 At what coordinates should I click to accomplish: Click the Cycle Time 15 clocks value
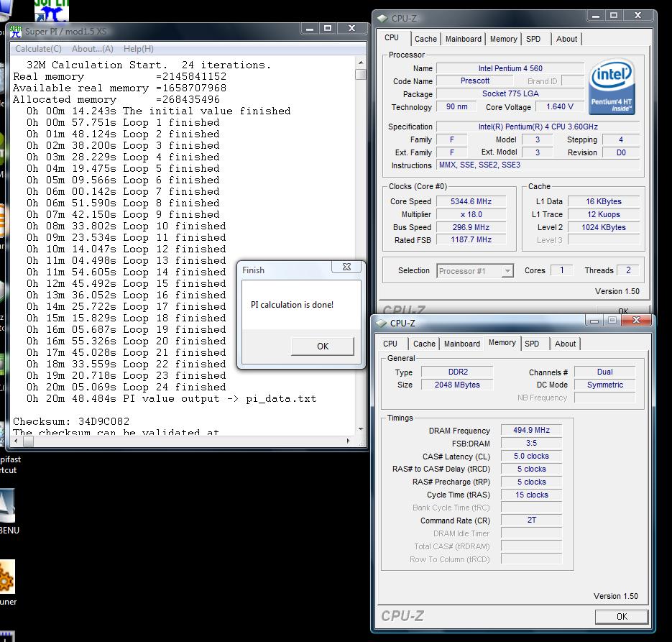point(531,495)
